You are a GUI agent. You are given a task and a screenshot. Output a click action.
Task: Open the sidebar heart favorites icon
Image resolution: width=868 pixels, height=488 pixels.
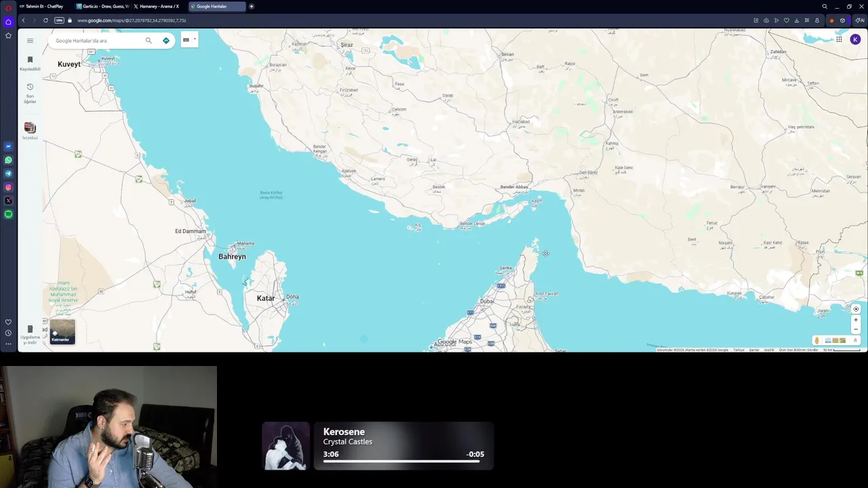pos(8,322)
